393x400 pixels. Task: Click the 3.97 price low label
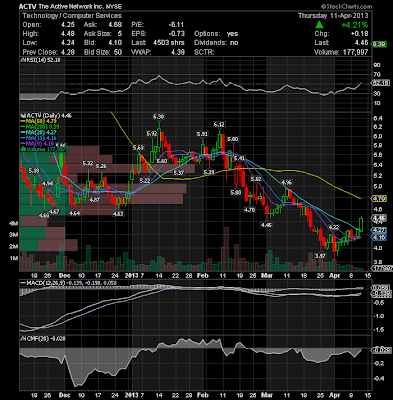(x=320, y=256)
